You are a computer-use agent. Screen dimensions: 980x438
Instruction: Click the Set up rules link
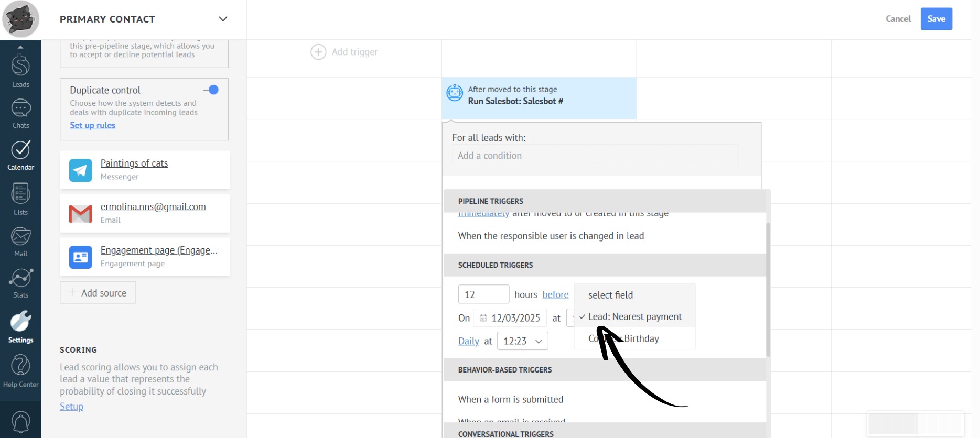click(93, 125)
